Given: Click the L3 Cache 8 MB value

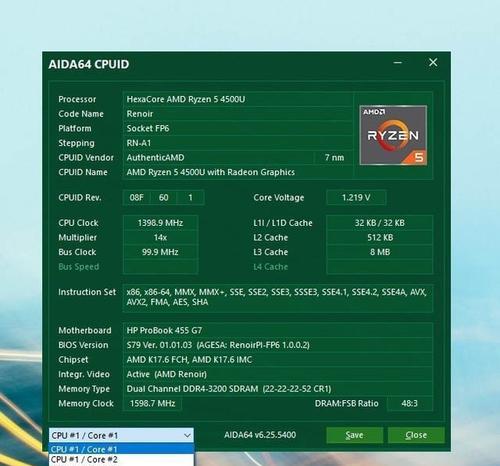Looking at the screenshot, I should coord(380,252).
